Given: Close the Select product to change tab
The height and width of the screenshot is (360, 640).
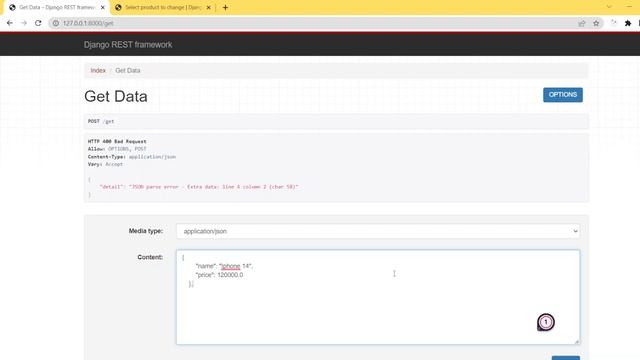Looking at the screenshot, I should (x=208, y=7).
